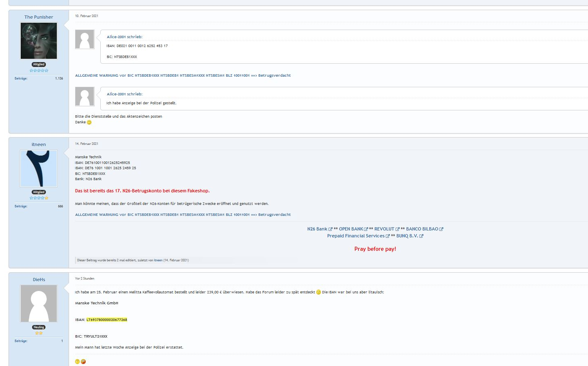Click the external link icon beside N26 Bank

click(330, 229)
